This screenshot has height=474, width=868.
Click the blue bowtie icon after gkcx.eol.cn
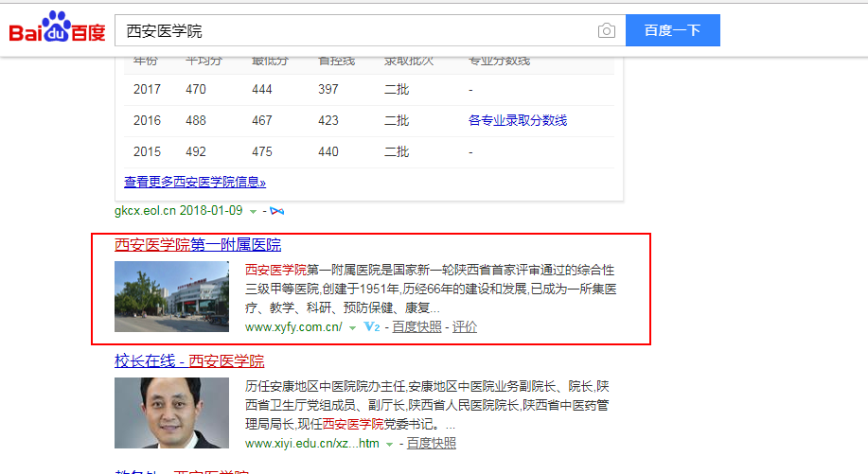276,210
